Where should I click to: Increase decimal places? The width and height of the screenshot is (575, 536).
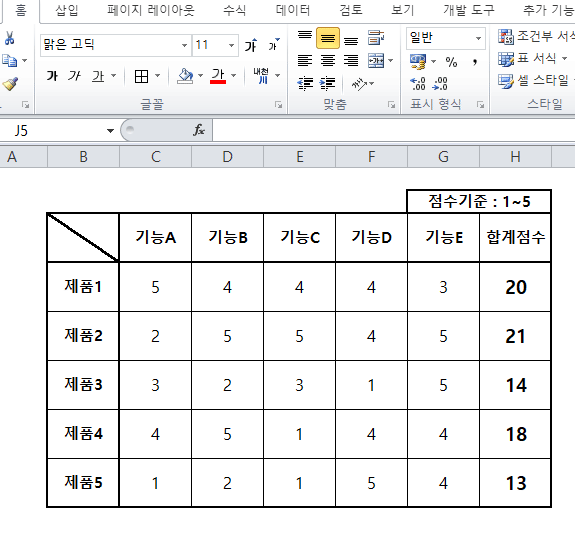click(x=418, y=84)
